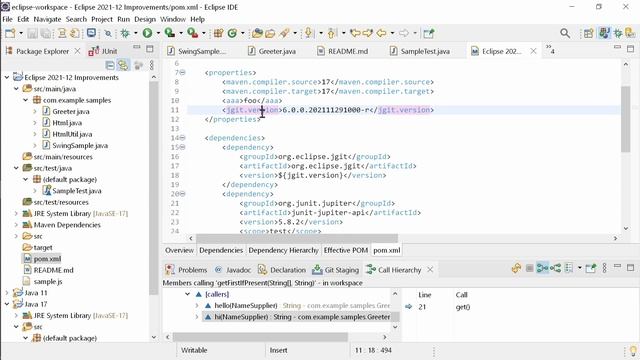Click the Next Annotation arrow icon
640x360 pixels.
click(x=308, y=33)
